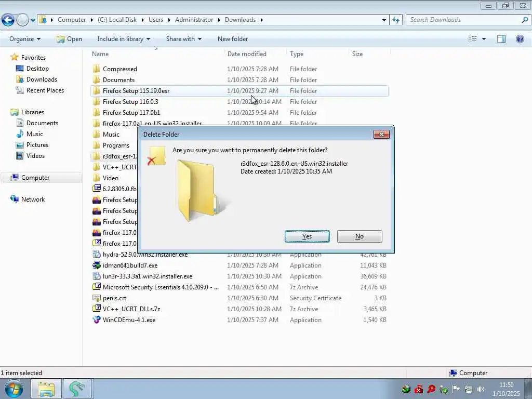Image resolution: width=532 pixels, height=399 pixels.
Task: Select the 6.2.8305.0 ISO file icon
Action: (97, 188)
